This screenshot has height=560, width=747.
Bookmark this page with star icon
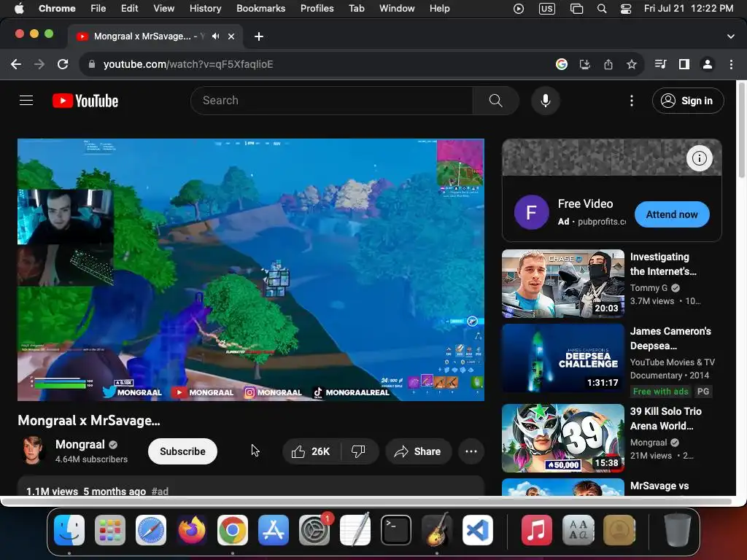click(x=632, y=64)
